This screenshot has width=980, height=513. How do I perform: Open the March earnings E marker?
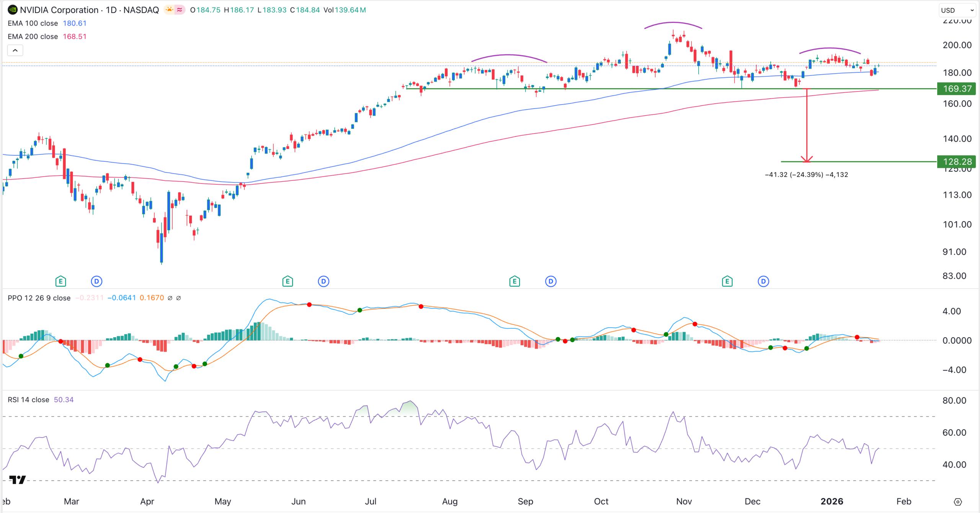click(x=60, y=282)
